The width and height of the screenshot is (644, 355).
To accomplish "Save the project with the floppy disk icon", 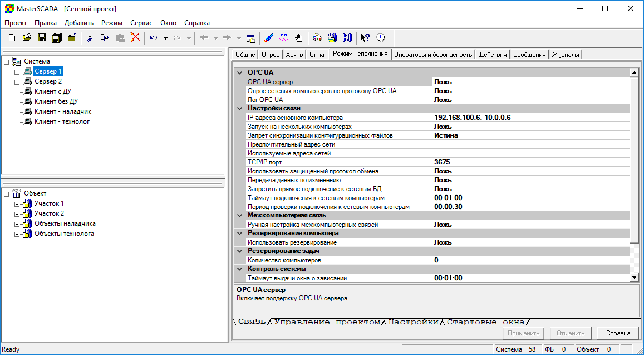I will pos(42,38).
